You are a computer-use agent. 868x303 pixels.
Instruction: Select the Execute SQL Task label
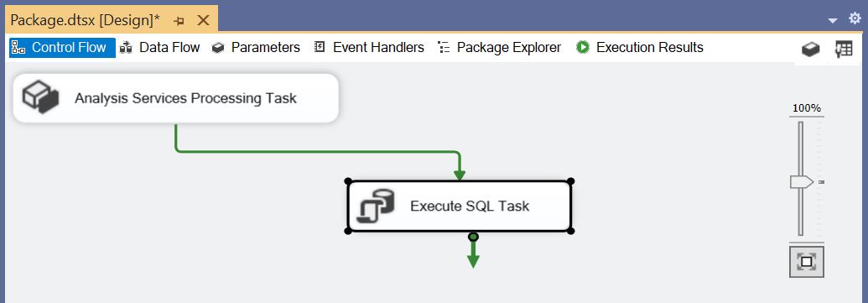tap(470, 206)
